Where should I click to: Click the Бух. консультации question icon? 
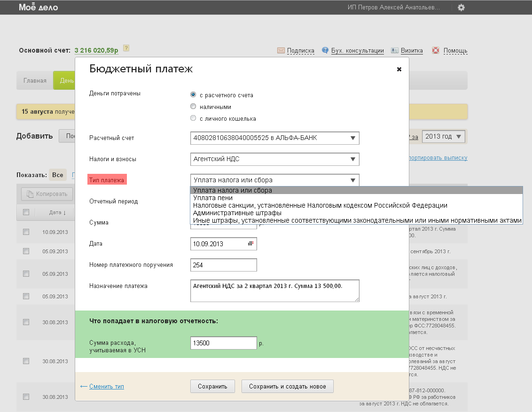[x=325, y=51]
